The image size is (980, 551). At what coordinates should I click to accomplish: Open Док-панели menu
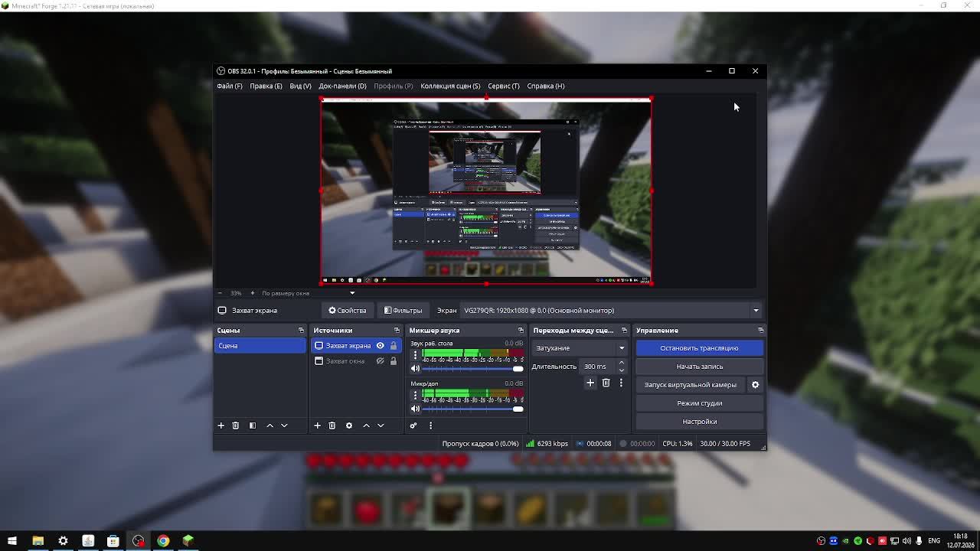342,86
